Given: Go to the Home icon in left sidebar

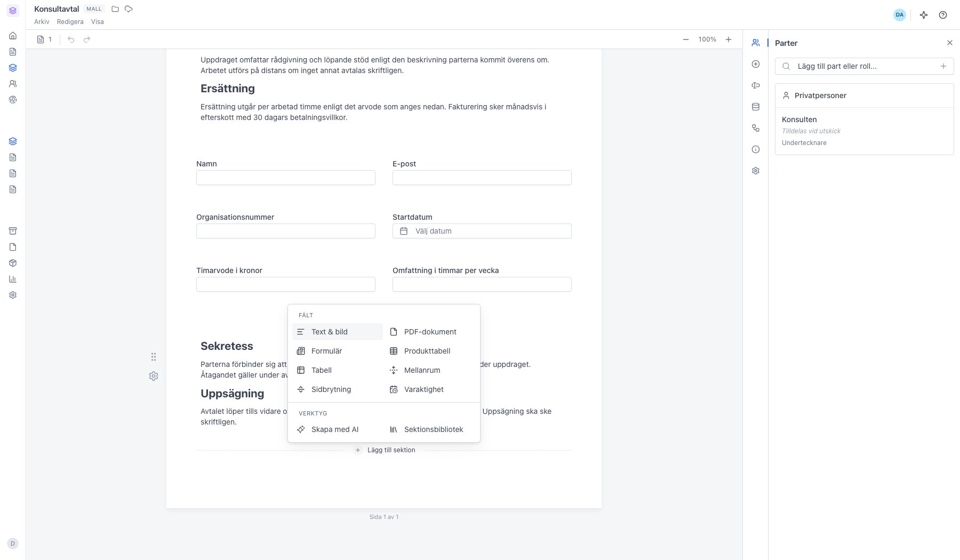Looking at the screenshot, I should 13,36.
